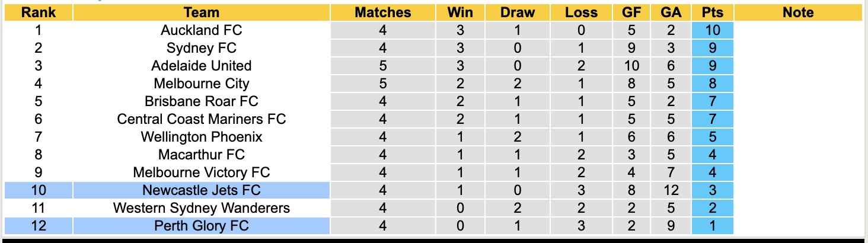Viewport: 868px width, 243px height.
Task: Select Central Coast Mariners FC row
Action: 201,119
